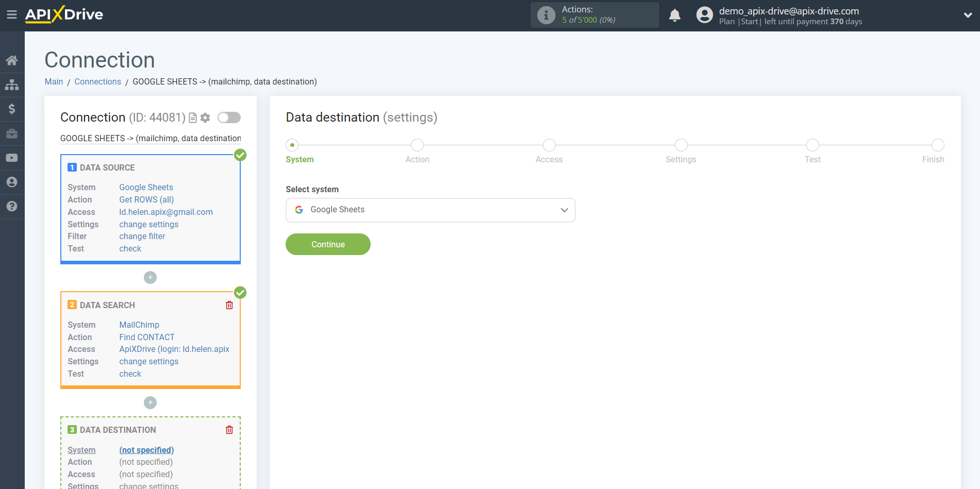980x489 pixels.
Task: Go to the Test step
Action: (x=812, y=145)
